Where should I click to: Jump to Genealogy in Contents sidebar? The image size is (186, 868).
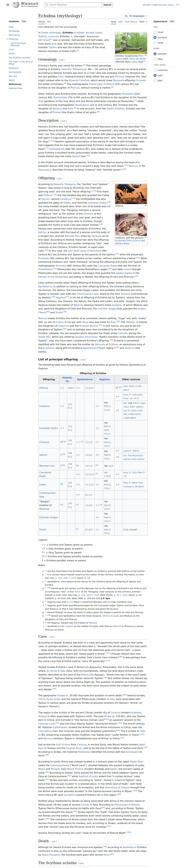point(14,31)
